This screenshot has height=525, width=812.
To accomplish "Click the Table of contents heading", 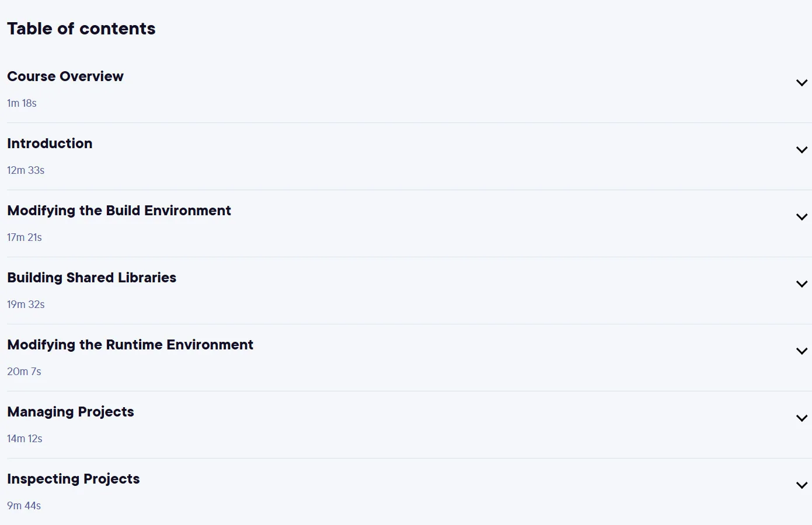I will coord(81,29).
